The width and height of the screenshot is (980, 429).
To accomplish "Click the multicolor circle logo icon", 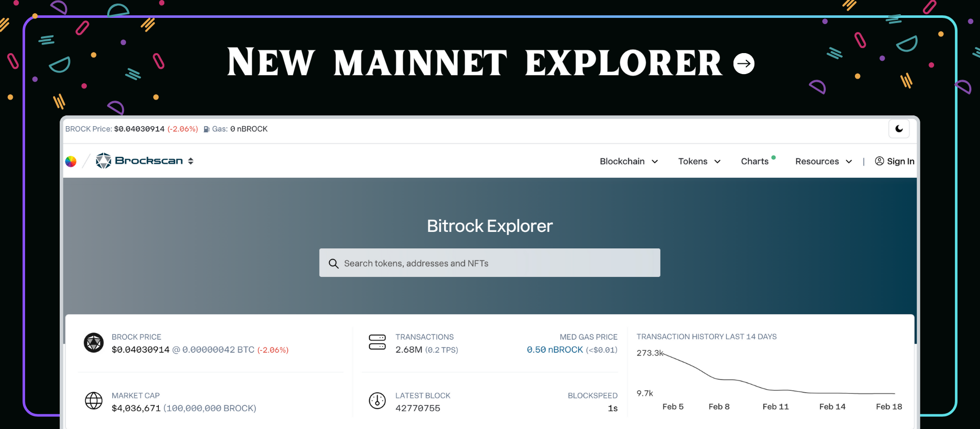I will (x=71, y=161).
